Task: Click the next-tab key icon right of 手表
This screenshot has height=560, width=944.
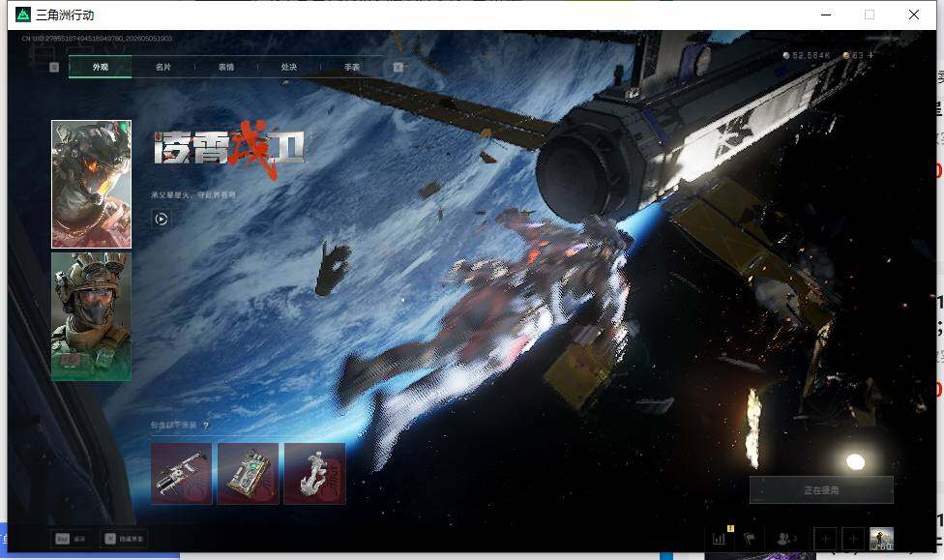Action: 398,67
